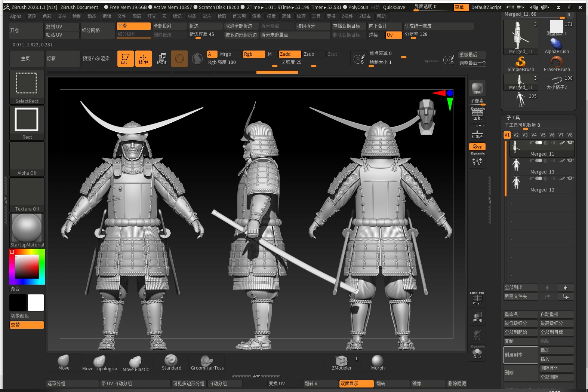This screenshot has height=392, width=588.
Task: Select the SelectRect brush icon
Action: [x=27, y=87]
